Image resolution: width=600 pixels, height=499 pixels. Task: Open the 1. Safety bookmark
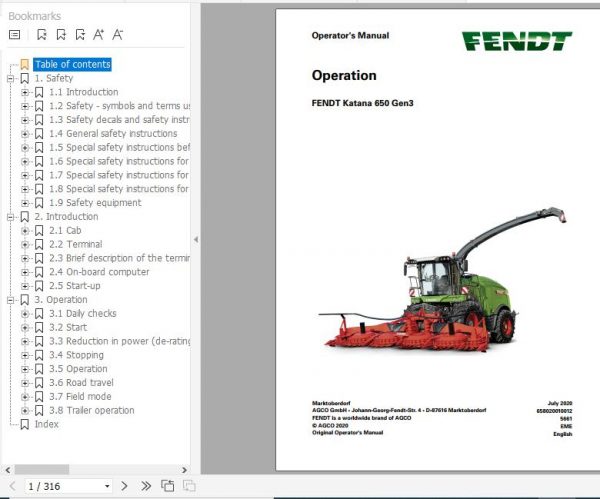point(54,78)
